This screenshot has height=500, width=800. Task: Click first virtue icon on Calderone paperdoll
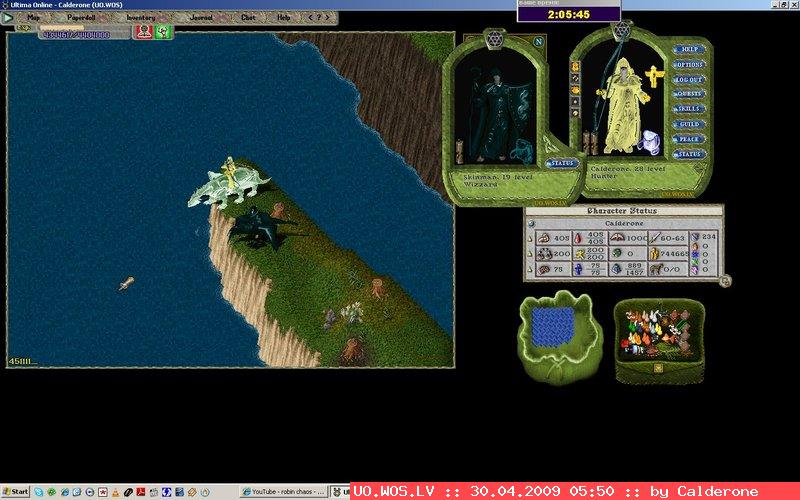(575, 67)
